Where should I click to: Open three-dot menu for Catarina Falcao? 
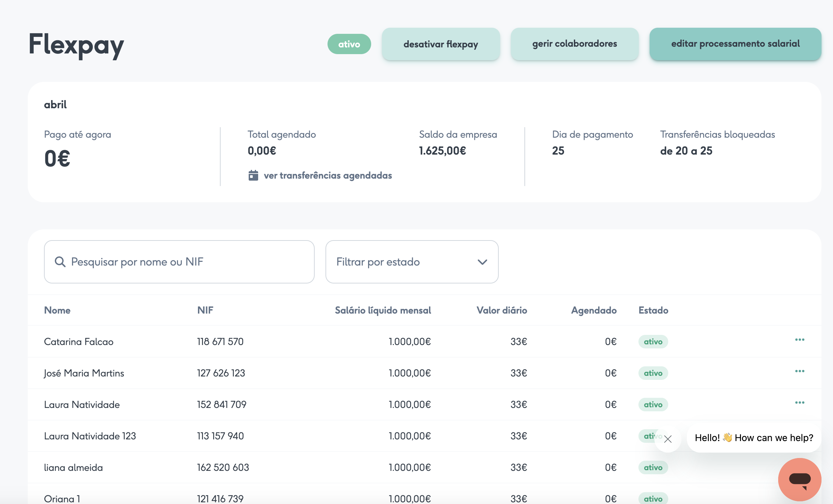pyautogui.click(x=800, y=340)
